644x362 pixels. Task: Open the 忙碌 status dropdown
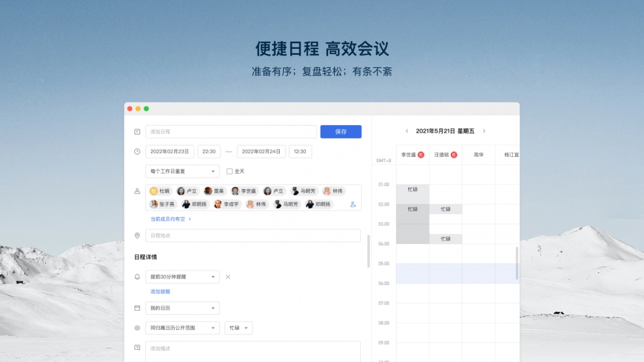coord(239,328)
